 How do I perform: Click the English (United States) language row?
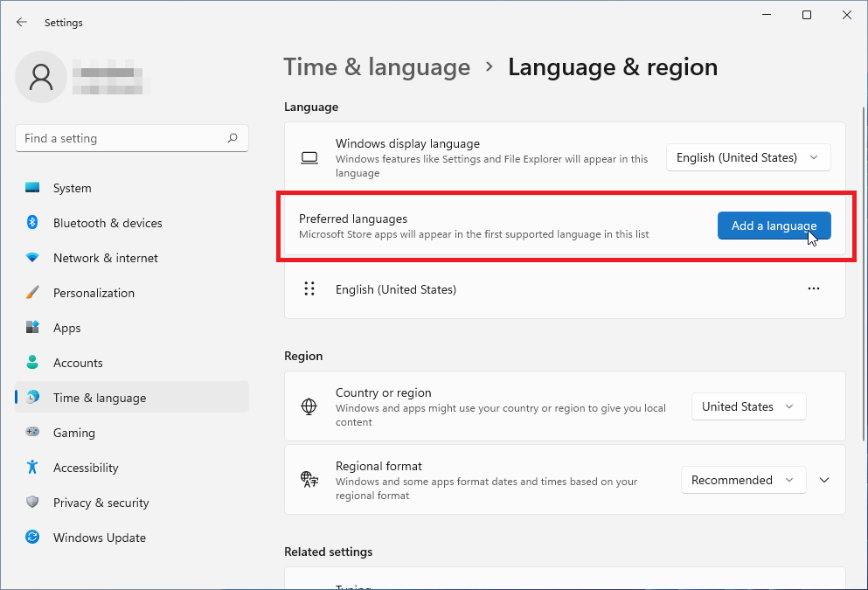tap(565, 288)
